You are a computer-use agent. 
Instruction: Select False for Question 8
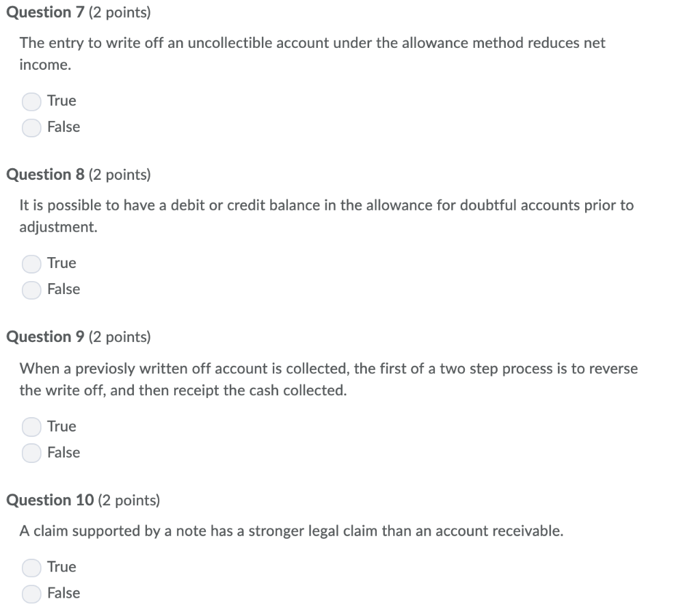pos(31,289)
